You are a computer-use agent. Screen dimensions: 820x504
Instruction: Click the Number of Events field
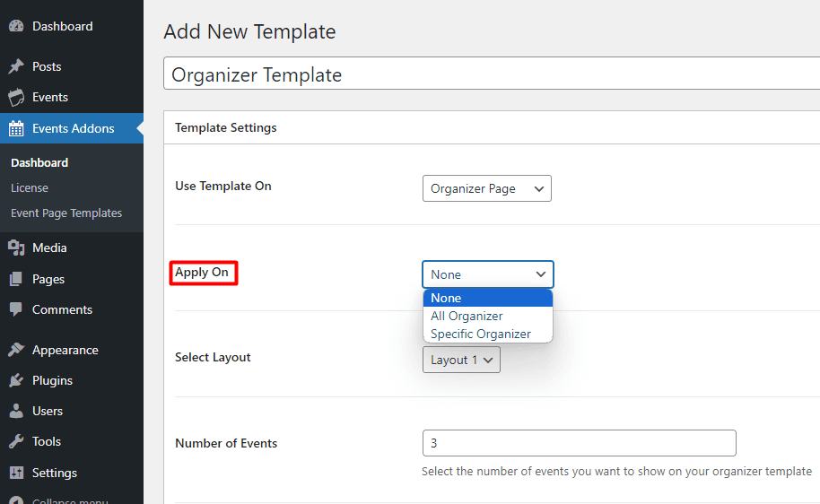tap(579, 443)
